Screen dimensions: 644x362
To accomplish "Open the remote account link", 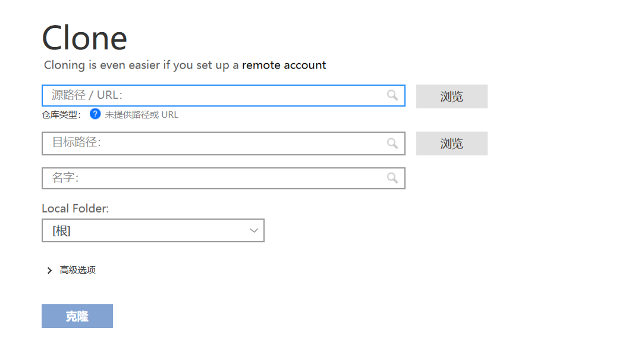I will pyautogui.click(x=284, y=65).
